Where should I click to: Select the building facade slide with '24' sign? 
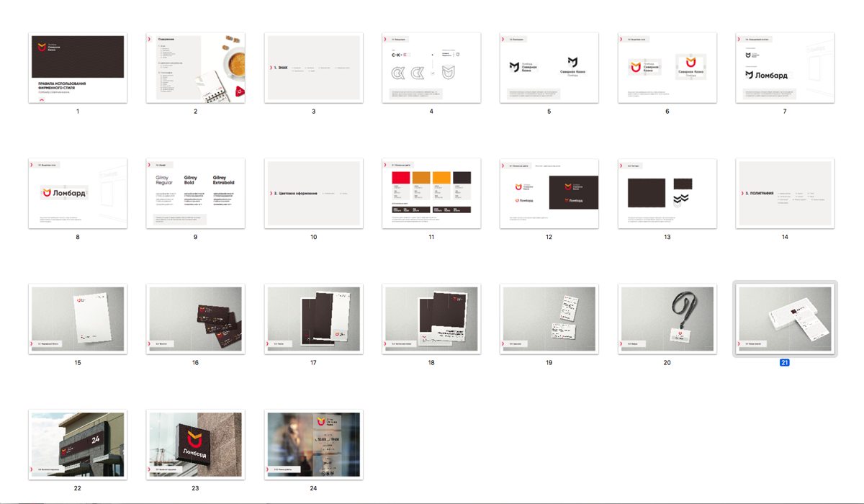click(77, 444)
